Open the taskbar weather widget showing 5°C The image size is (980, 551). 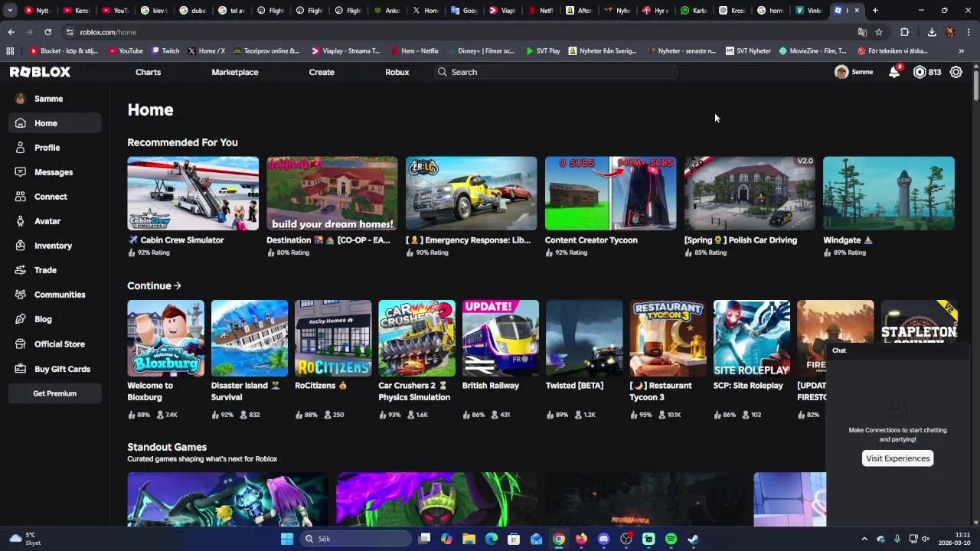pos(24,539)
